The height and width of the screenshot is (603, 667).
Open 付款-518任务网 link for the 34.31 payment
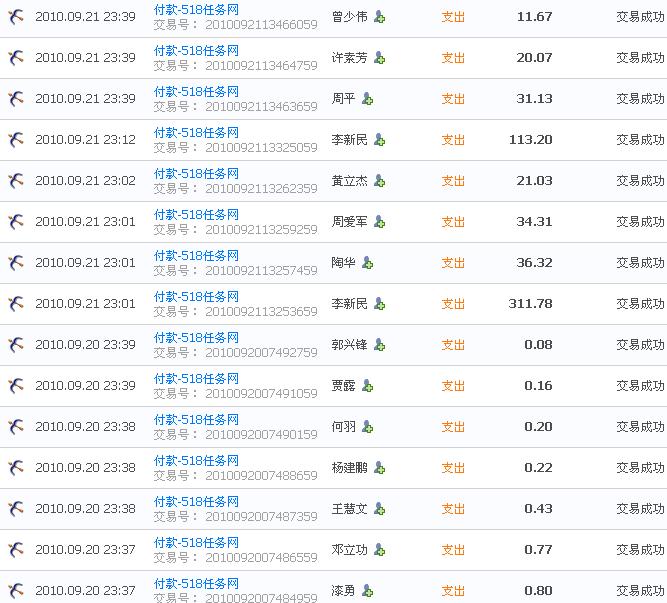tap(196, 215)
